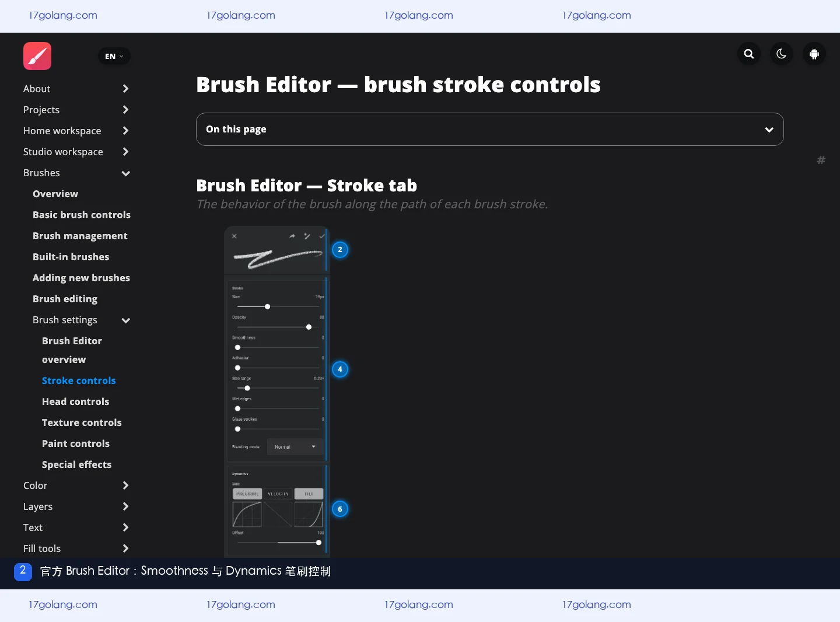Open the Paint controls page

coord(76,443)
